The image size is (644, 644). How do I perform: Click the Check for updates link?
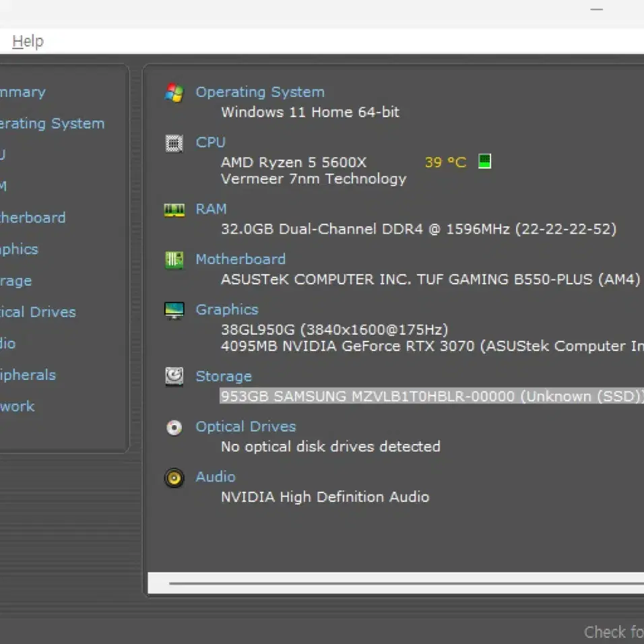click(x=614, y=632)
